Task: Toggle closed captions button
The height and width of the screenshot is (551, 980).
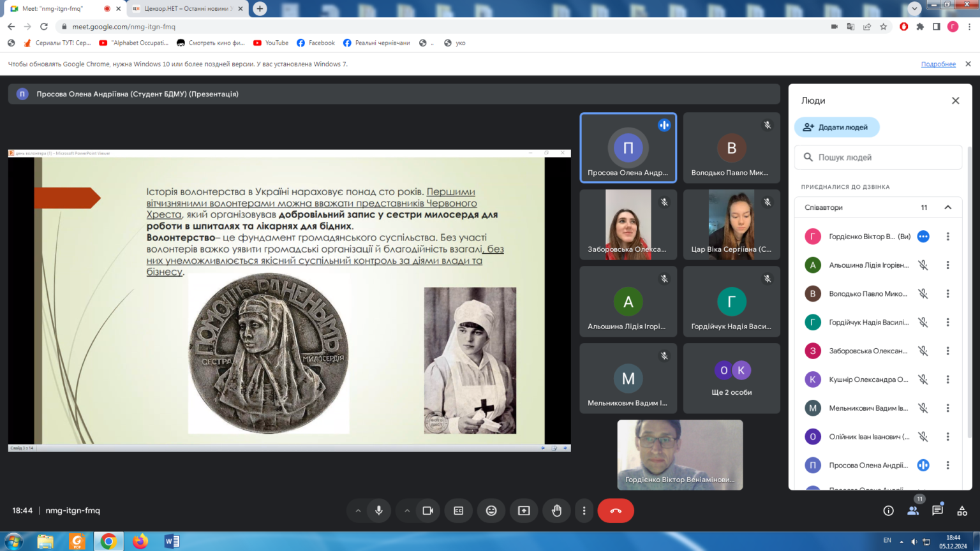Action: (x=458, y=511)
